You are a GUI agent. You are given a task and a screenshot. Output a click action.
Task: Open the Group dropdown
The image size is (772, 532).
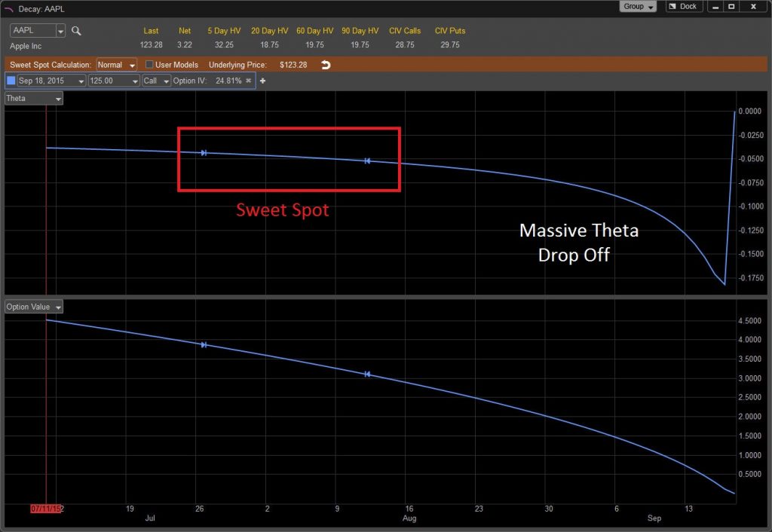tap(638, 6)
